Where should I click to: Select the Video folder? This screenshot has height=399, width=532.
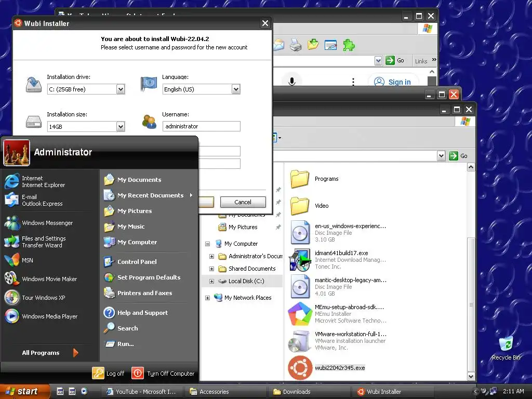pyautogui.click(x=310, y=206)
